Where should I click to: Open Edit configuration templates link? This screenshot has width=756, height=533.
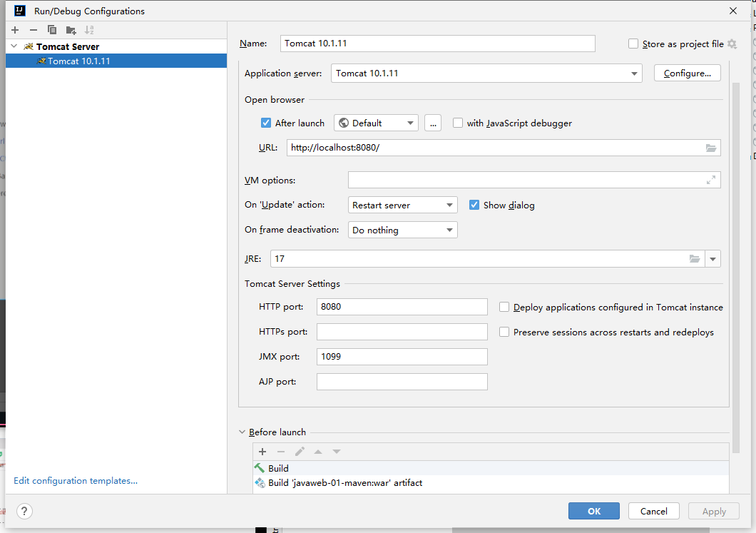point(76,480)
